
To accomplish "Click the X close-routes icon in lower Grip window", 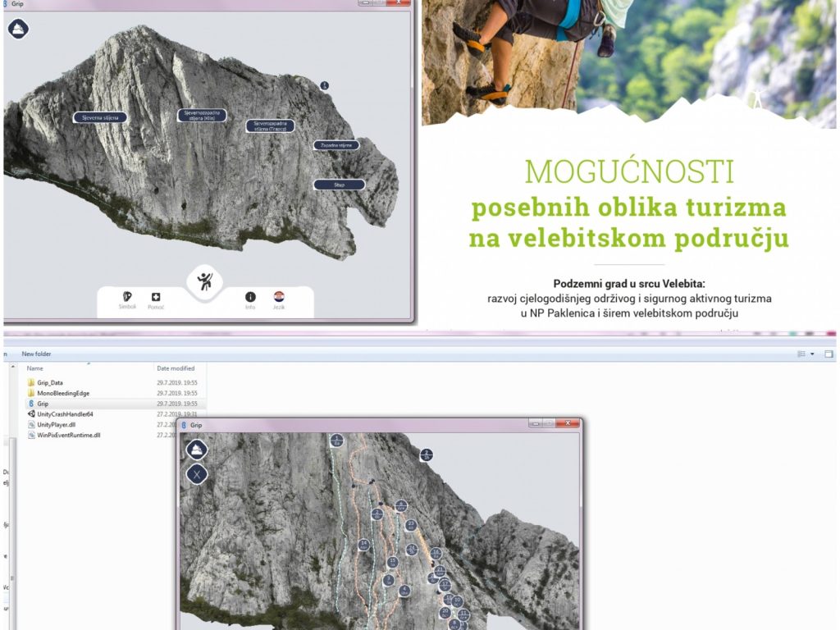I will coord(197,474).
